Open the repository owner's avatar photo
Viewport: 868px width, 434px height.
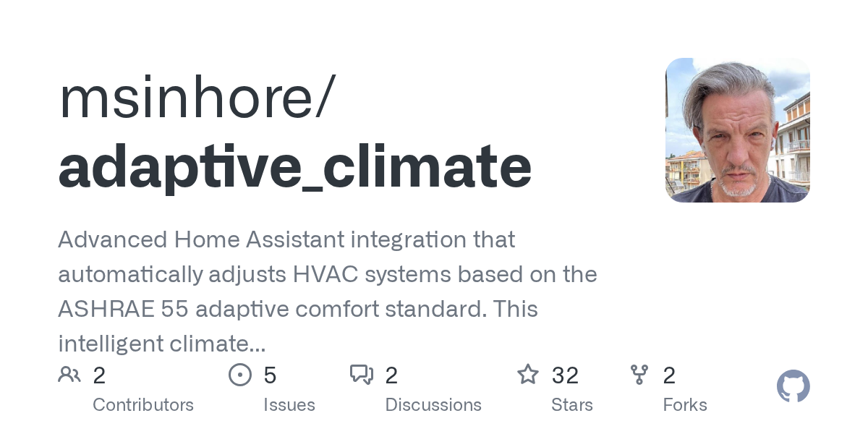(x=737, y=130)
